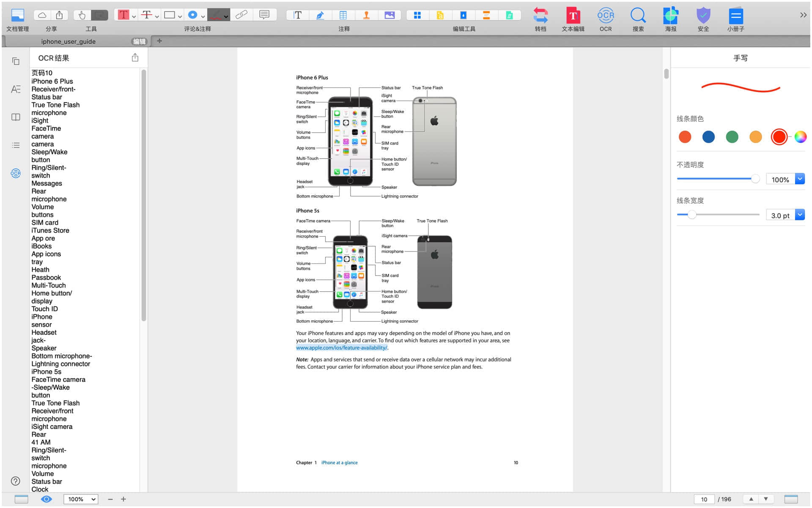
Task: Switch to the iphone_user_guide tab
Action: click(x=68, y=41)
